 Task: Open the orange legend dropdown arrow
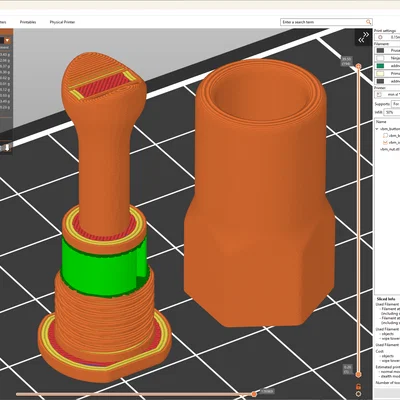click(x=7, y=41)
